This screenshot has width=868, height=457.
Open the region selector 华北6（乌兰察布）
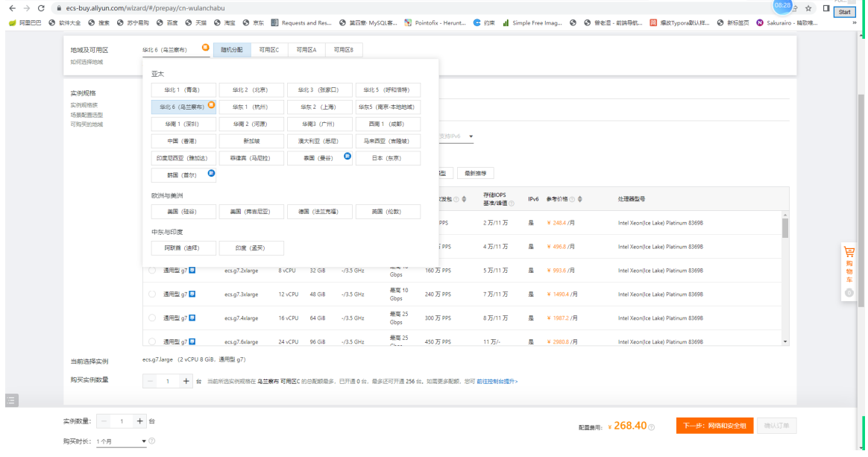point(176,50)
